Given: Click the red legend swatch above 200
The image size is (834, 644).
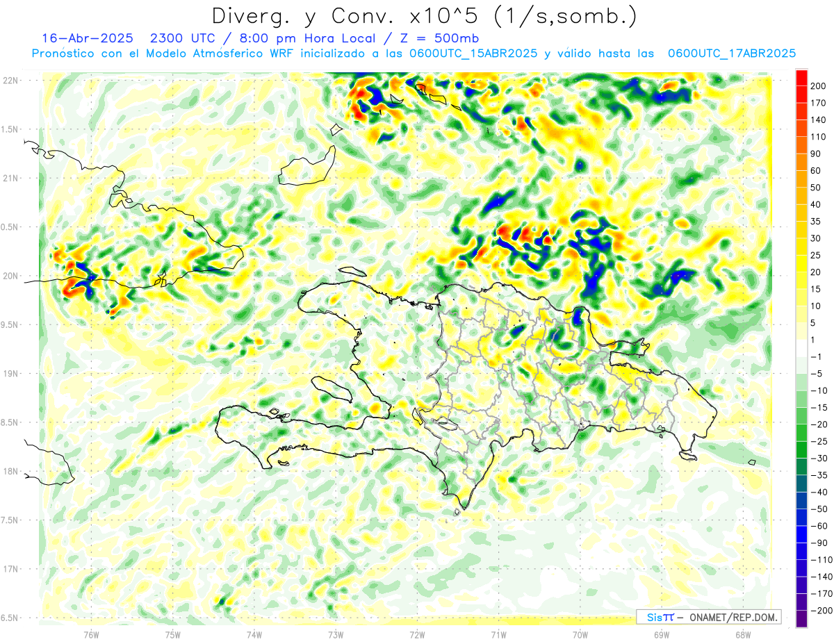Looking at the screenshot, I should pyautogui.click(x=801, y=78).
